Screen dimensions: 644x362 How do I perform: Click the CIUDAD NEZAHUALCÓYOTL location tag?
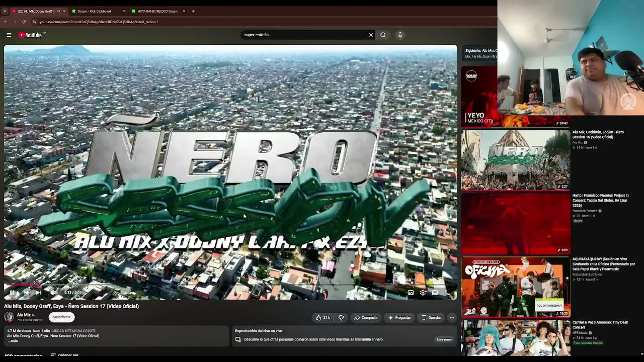click(73, 331)
